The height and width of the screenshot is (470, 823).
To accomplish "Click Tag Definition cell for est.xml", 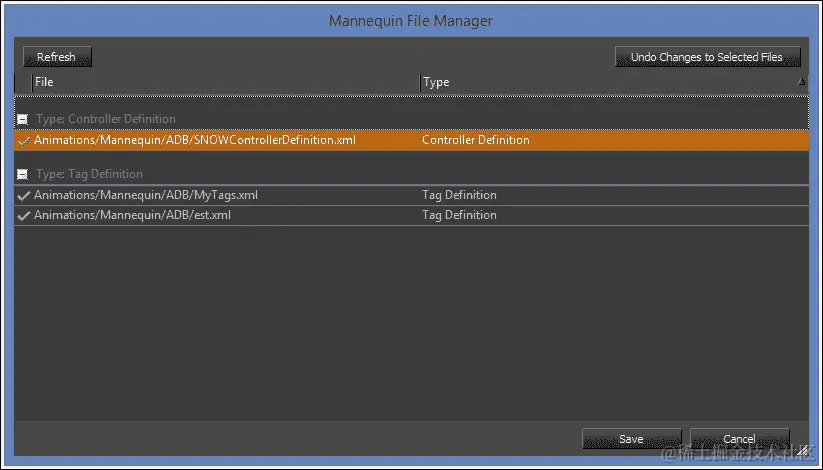I will click(x=459, y=215).
